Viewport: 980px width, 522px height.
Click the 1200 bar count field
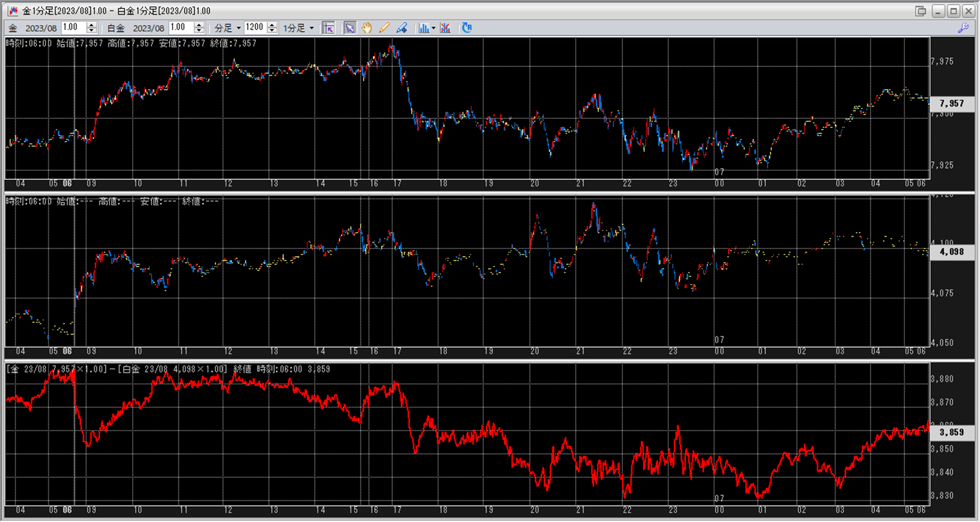pyautogui.click(x=255, y=27)
